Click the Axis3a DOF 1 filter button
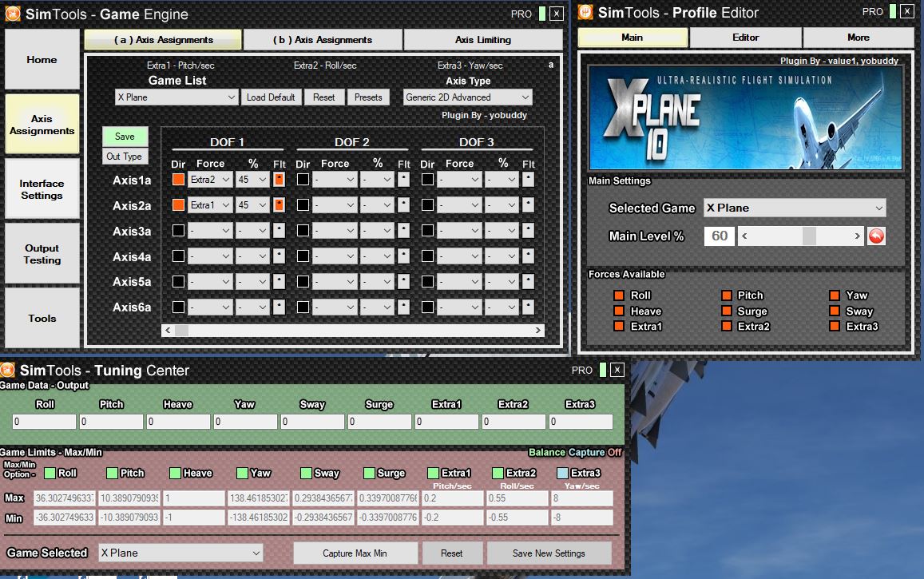 [x=279, y=231]
